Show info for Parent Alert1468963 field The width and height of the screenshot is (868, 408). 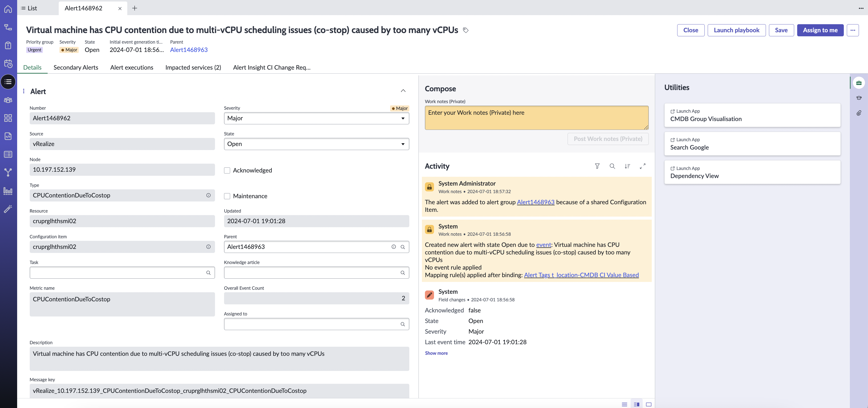click(394, 247)
